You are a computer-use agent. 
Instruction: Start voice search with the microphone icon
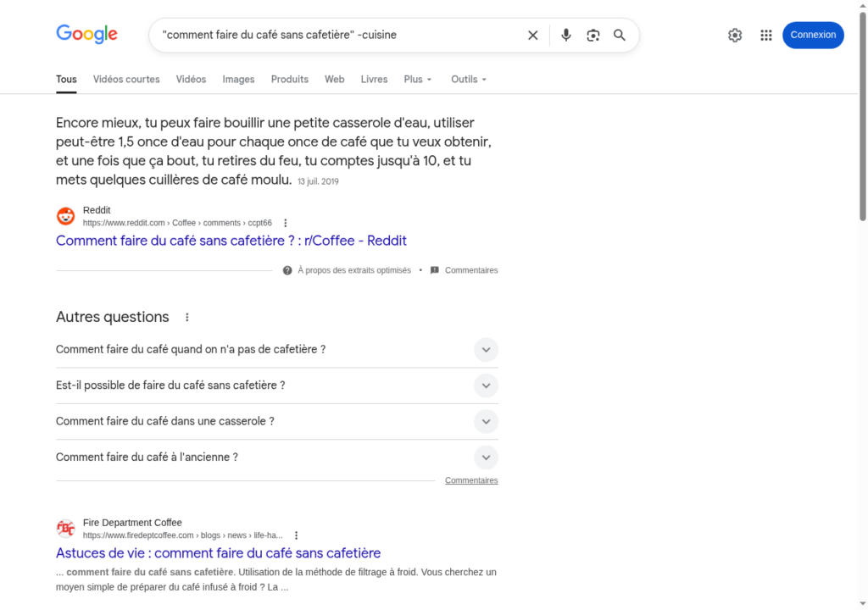point(566,35)
